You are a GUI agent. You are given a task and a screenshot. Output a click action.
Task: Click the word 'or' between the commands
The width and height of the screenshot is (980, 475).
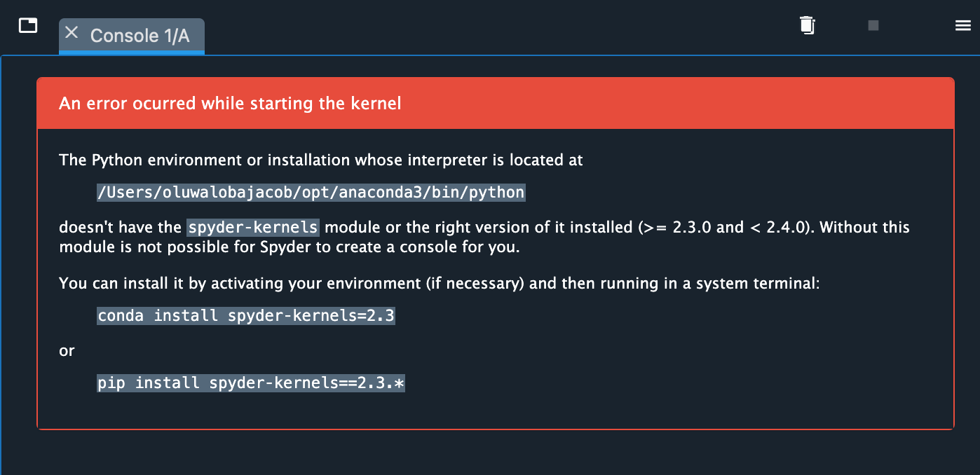pos(66,351)
